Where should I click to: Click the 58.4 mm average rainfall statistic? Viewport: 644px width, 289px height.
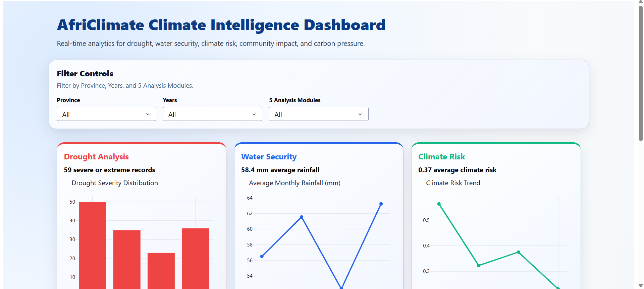280,170
